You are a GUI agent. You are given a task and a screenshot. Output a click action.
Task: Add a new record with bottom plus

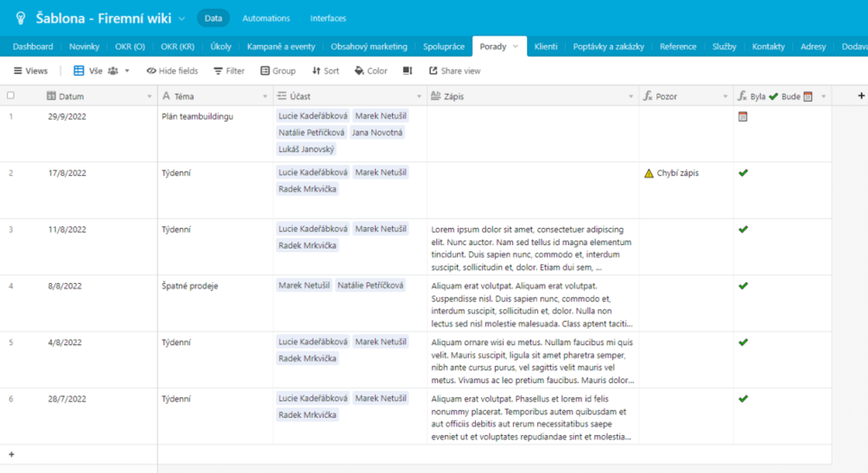point(11,454)
